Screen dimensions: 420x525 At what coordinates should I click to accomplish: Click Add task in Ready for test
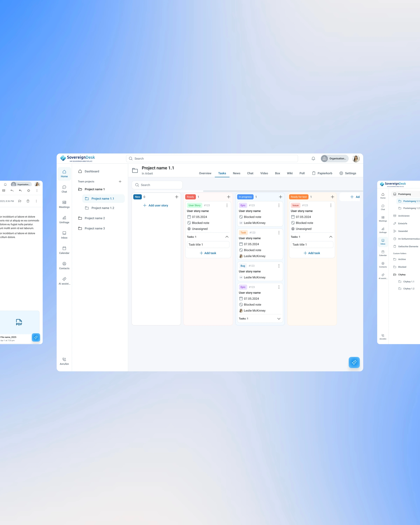coord(312,253)
